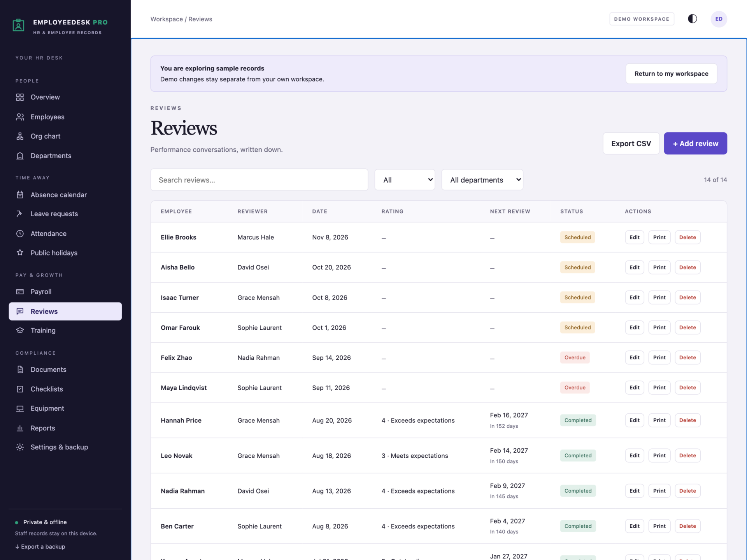Open Overview via its grid icon
Image resolution: width=747 pixels, height=560 pixels.
(x=20, y=97)
